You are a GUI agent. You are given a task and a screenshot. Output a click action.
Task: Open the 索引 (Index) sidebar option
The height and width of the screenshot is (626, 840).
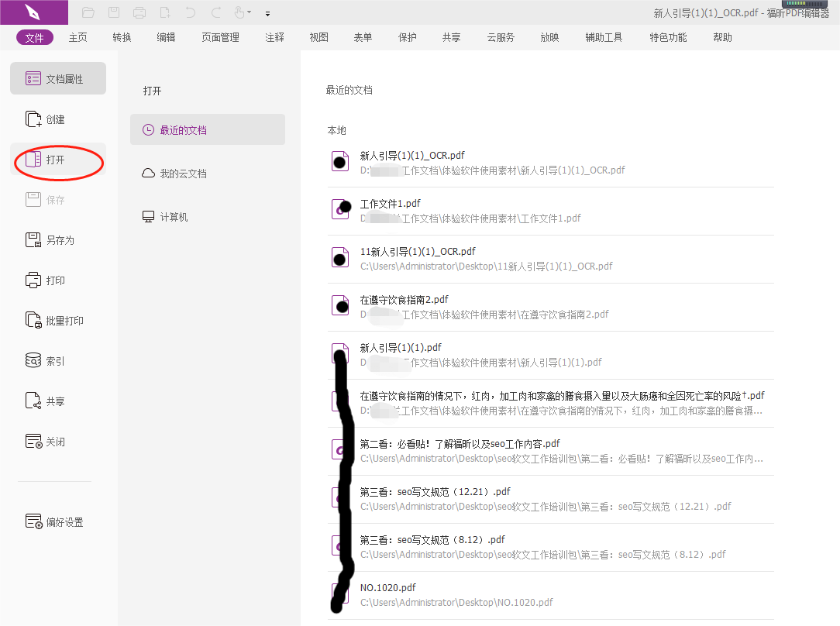tap(57, 360)
